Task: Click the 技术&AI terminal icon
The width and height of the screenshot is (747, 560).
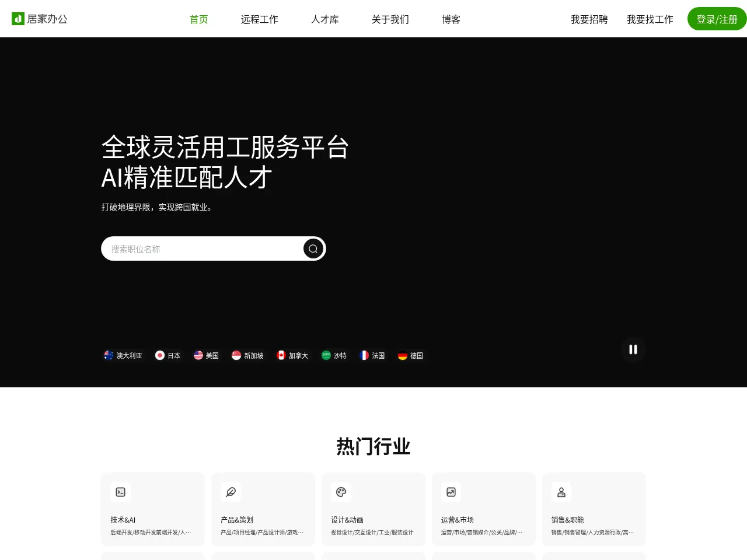Action: 121,492
